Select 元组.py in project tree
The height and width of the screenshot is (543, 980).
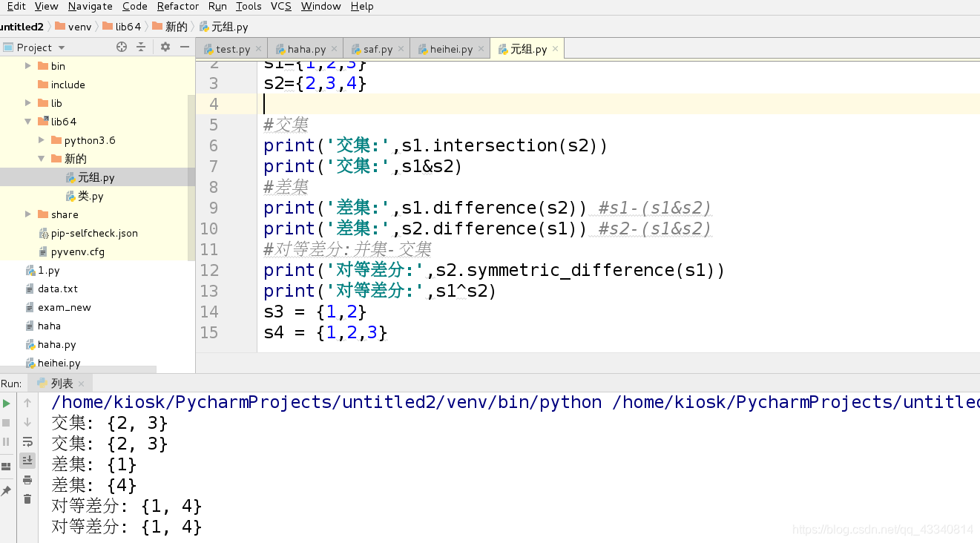coord(96,177)
